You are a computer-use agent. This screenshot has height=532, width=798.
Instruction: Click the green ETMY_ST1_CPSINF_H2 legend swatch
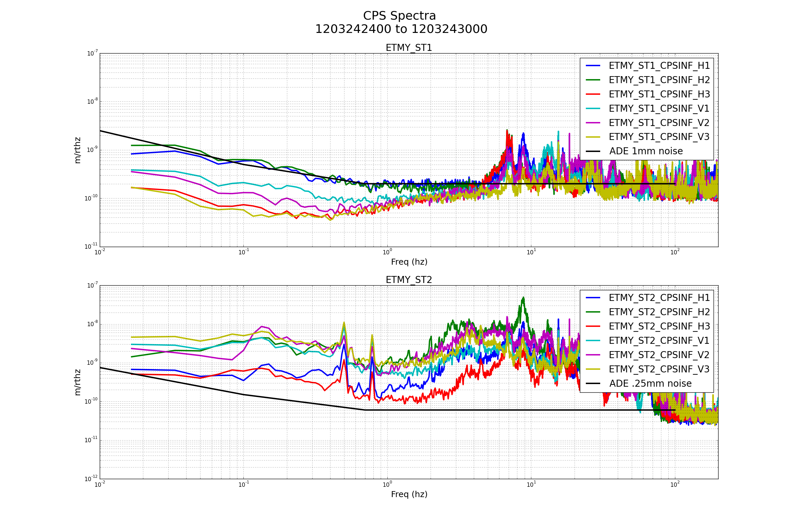pyautogui.click(x=593, y=80)
